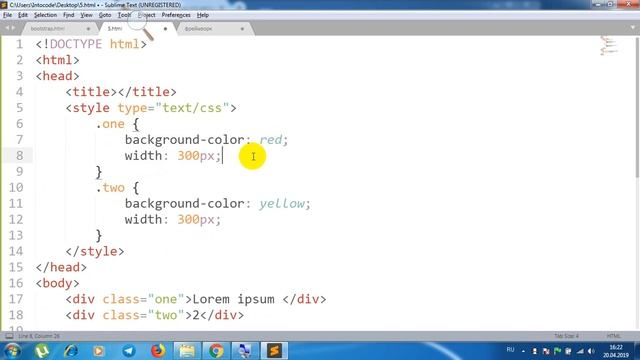Open the File menu

[x=7, y=15]
